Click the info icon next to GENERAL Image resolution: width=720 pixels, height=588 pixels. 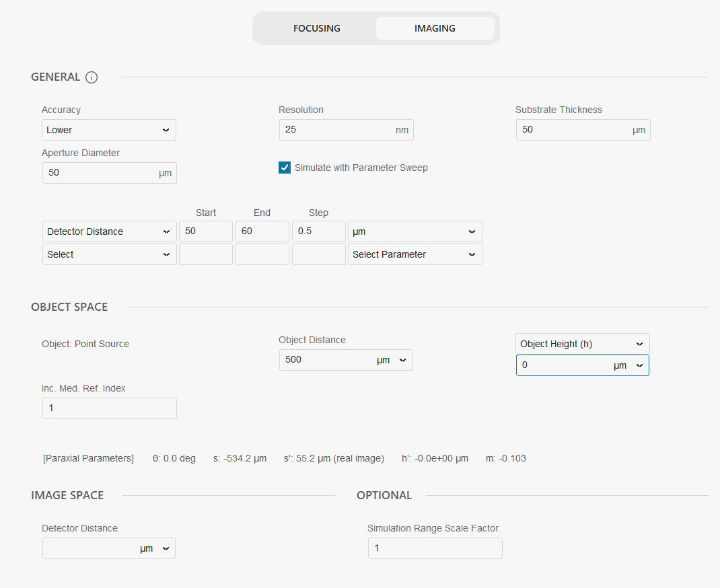click(x=92, y=77)
